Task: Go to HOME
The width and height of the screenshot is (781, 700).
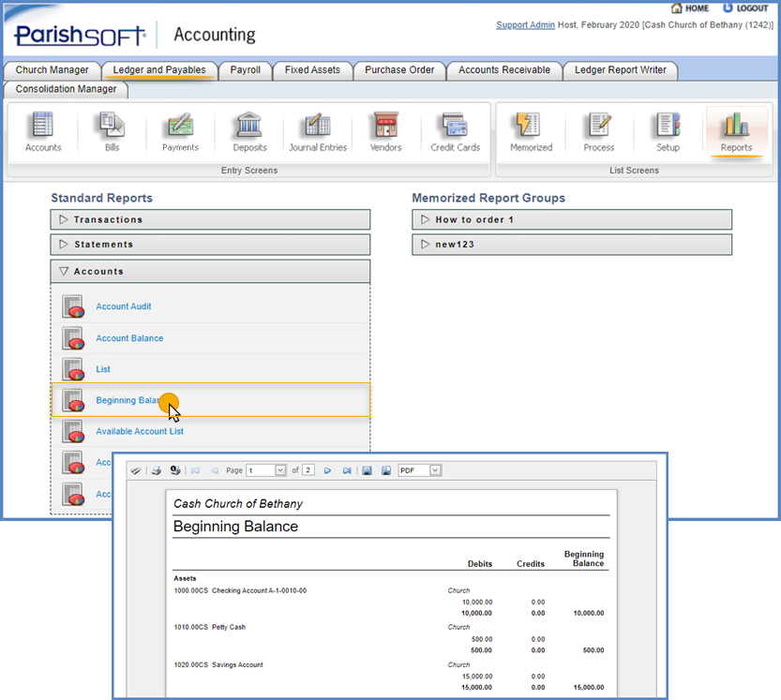Action: click(690, 8)
